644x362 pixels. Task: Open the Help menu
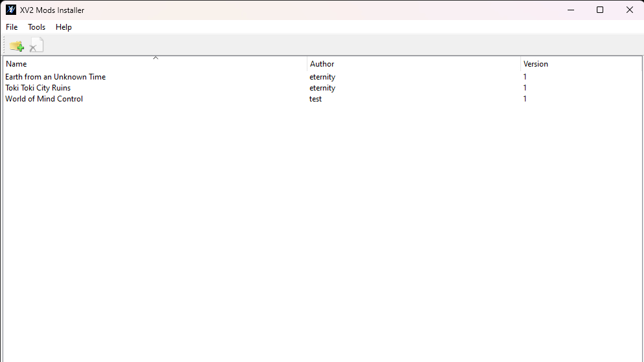(63, 27)
